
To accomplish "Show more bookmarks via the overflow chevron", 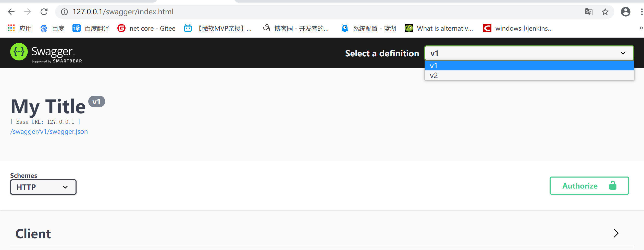I will 641,28.
